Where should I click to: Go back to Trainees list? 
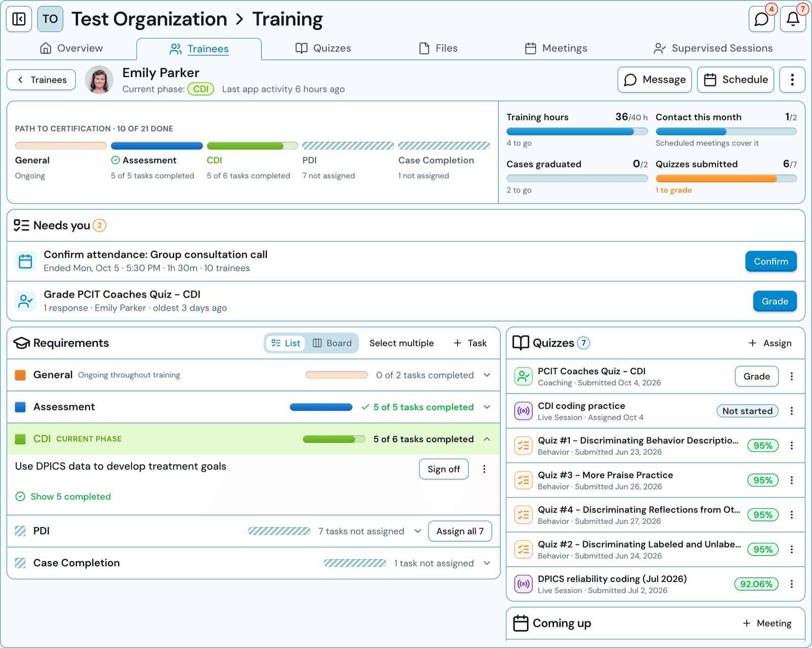pyautogui.click(x=41, y=80)
